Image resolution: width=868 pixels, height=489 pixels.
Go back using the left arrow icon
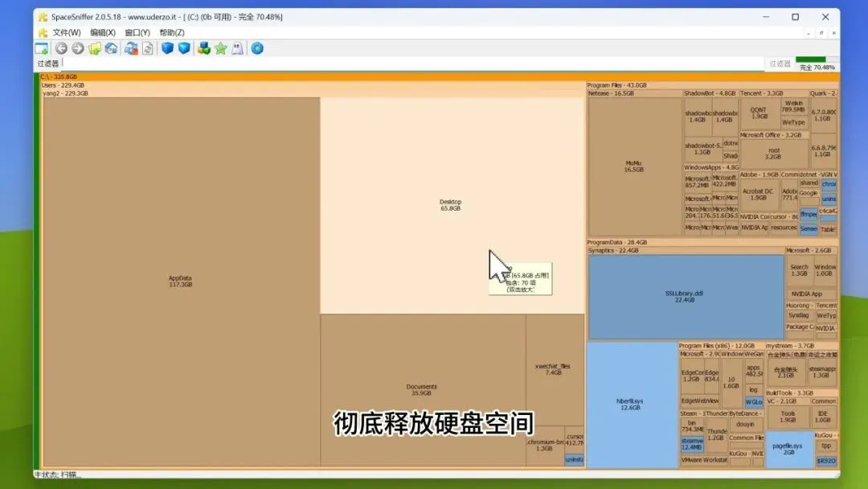tap(61, 49)
